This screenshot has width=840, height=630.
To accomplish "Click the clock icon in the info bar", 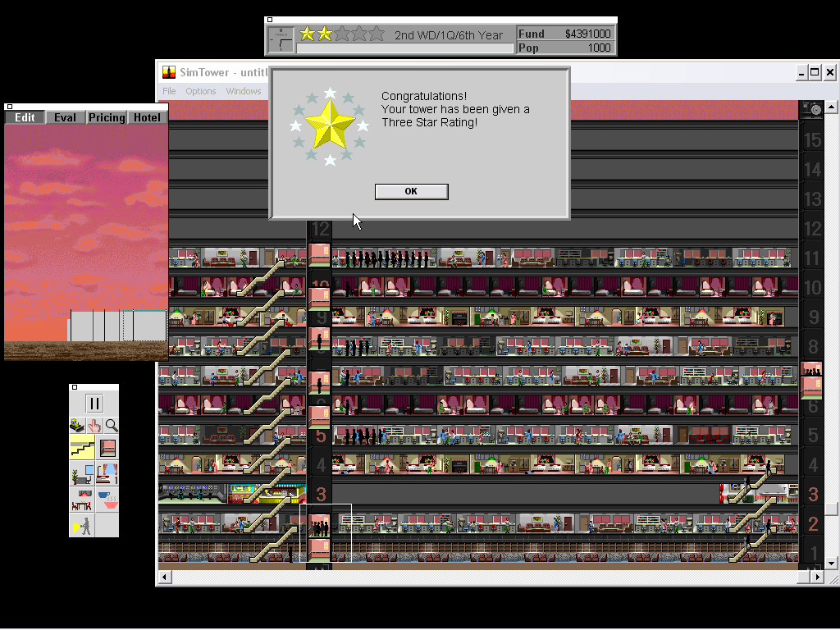I will [281, 39].
